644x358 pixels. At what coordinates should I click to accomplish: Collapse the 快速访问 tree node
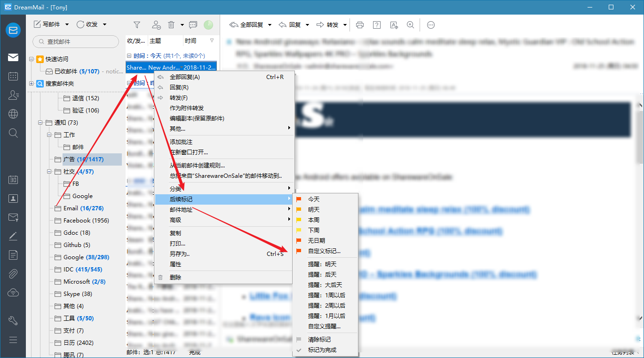coord(32,59)
